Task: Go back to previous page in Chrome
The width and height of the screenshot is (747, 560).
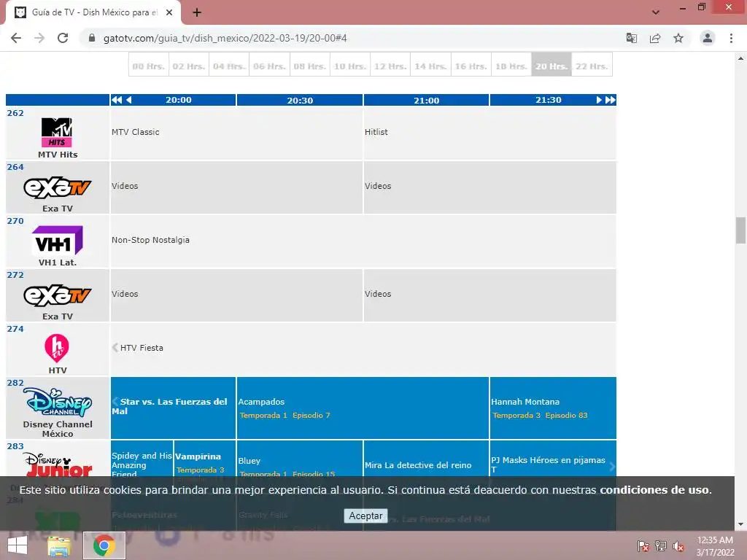Action: pyautogui.click(x=16, y=38)
